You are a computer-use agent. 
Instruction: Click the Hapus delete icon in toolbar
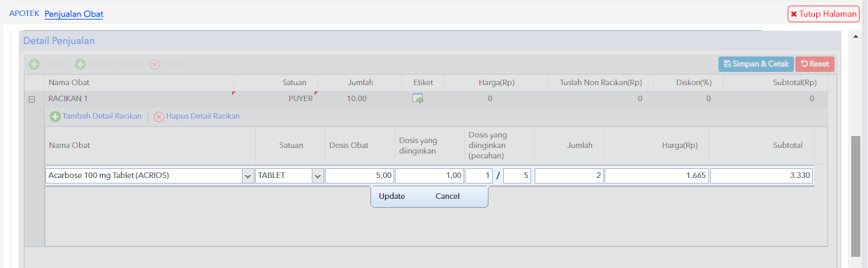click(155, 64)
